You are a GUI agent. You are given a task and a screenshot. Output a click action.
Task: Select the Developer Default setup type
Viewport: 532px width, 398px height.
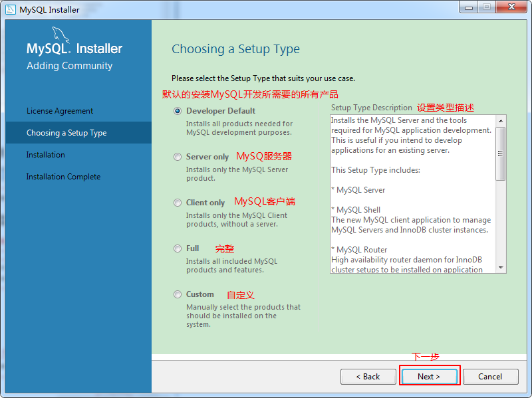178,111
